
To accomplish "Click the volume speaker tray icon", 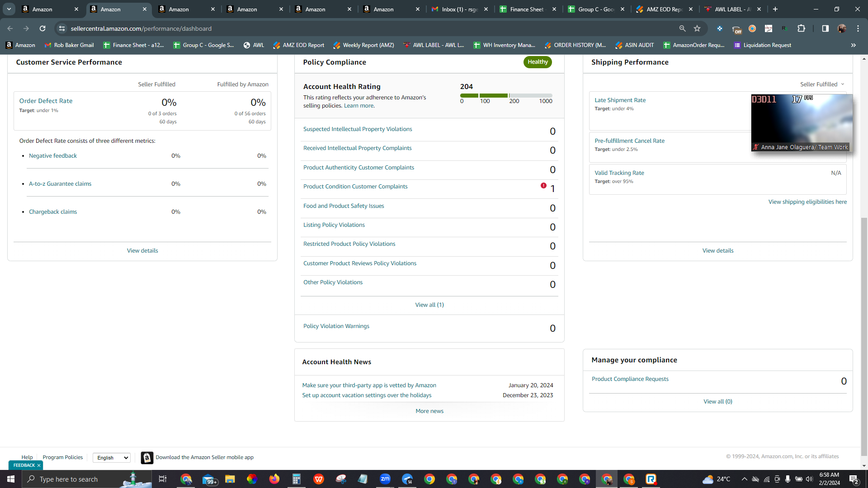I will (x=809, y=479).
